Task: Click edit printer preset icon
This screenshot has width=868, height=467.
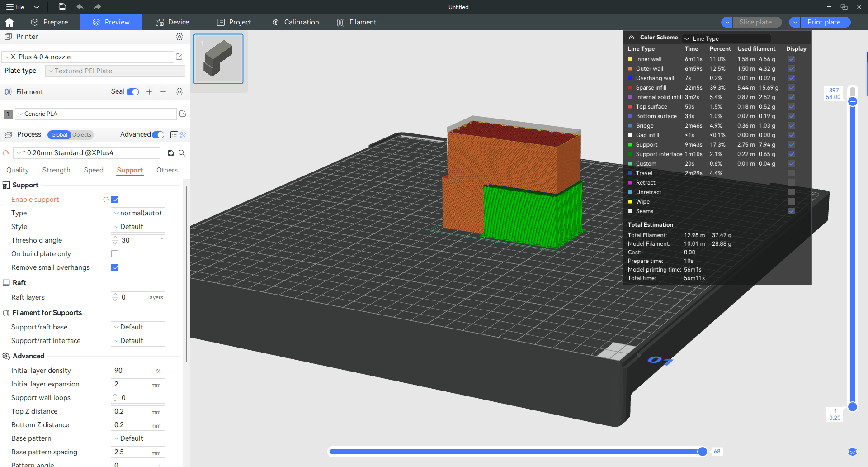Action: (179, 57)
